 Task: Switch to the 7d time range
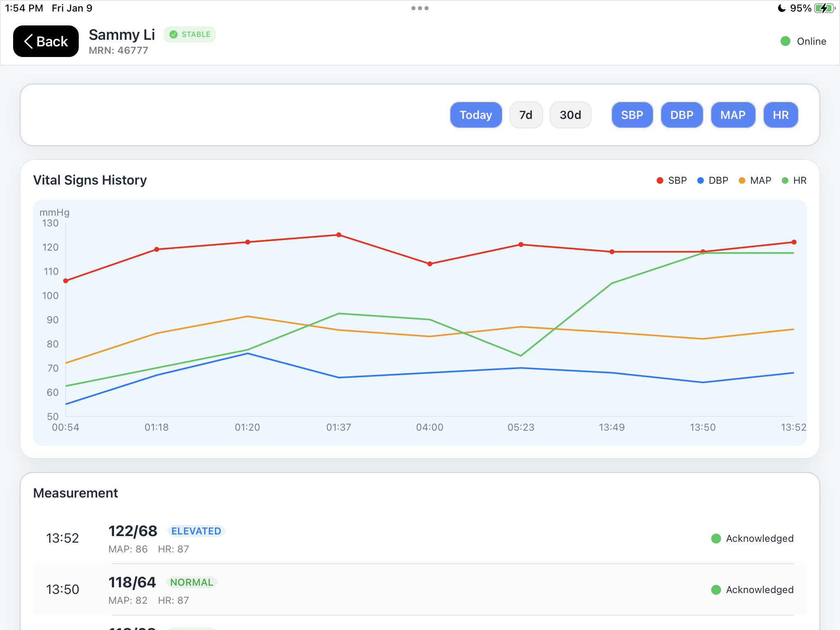[526, 115]
